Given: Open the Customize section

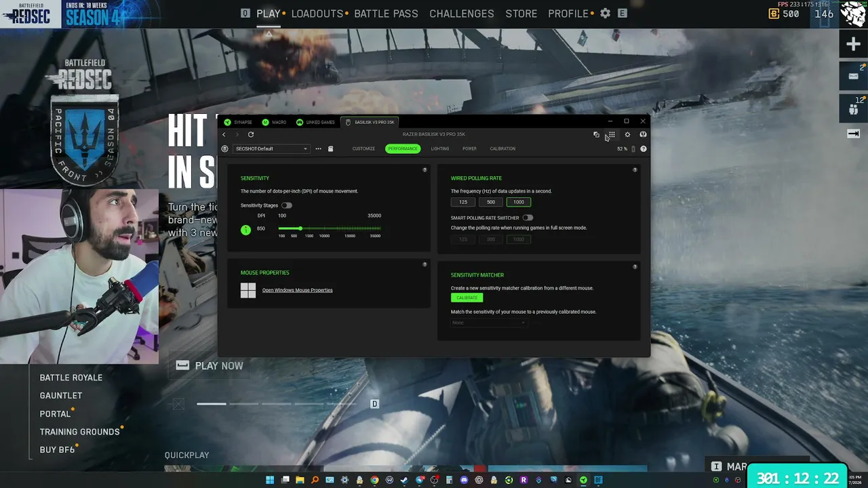Looking at the screenshot, I should 363,148.
